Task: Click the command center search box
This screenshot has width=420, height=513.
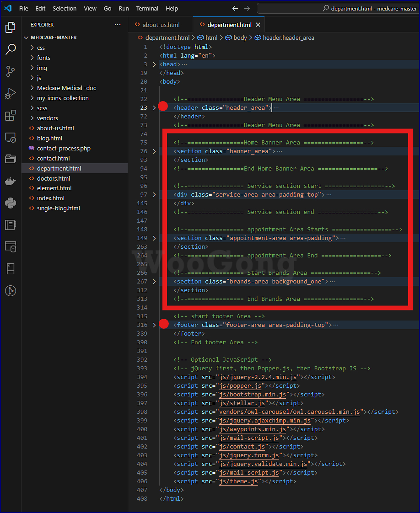Action: coord(338,9)
